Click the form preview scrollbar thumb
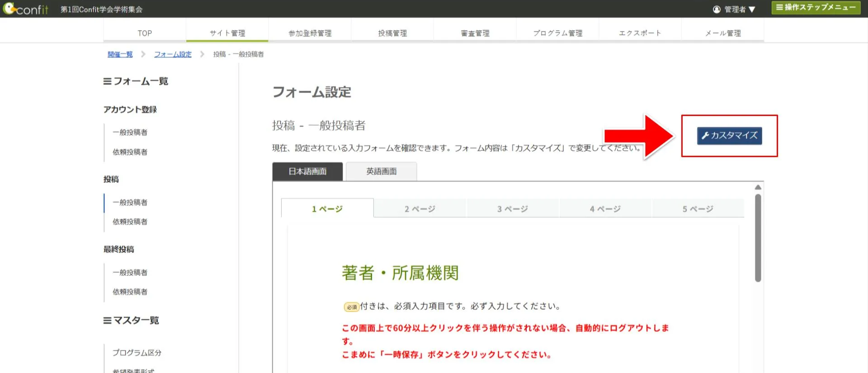This screenshot has height=373, width=868. (758, 238)
